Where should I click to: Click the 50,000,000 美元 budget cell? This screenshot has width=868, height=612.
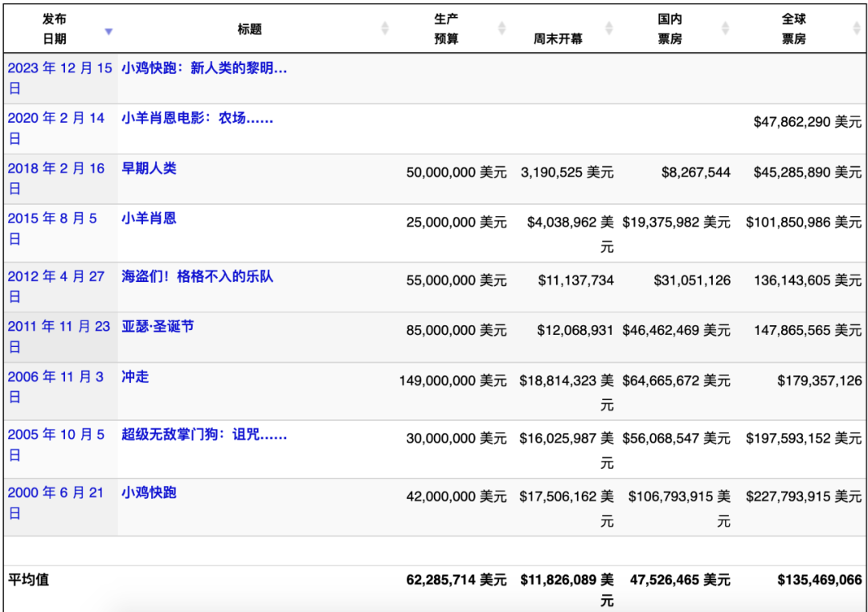coord(457,172)
